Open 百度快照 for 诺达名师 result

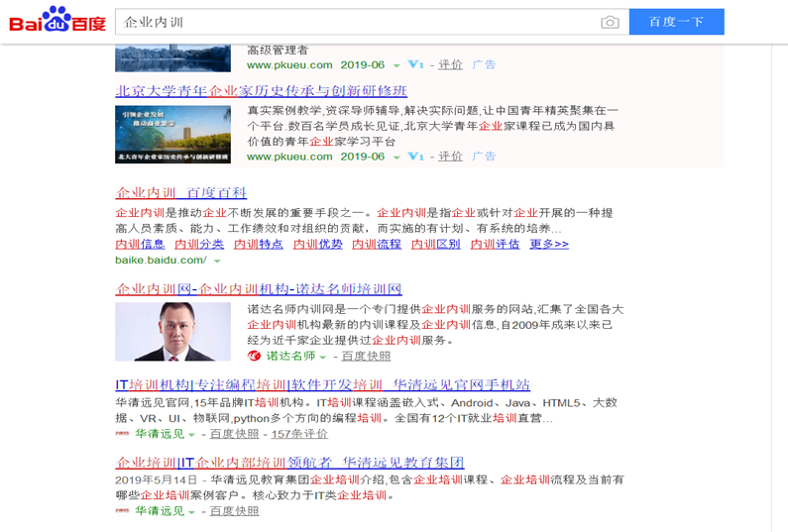(366, 356)
